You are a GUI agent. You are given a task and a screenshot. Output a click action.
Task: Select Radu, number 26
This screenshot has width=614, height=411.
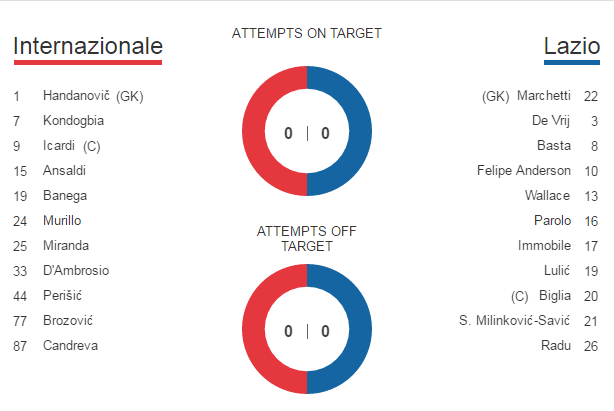[x=554, y=346]
